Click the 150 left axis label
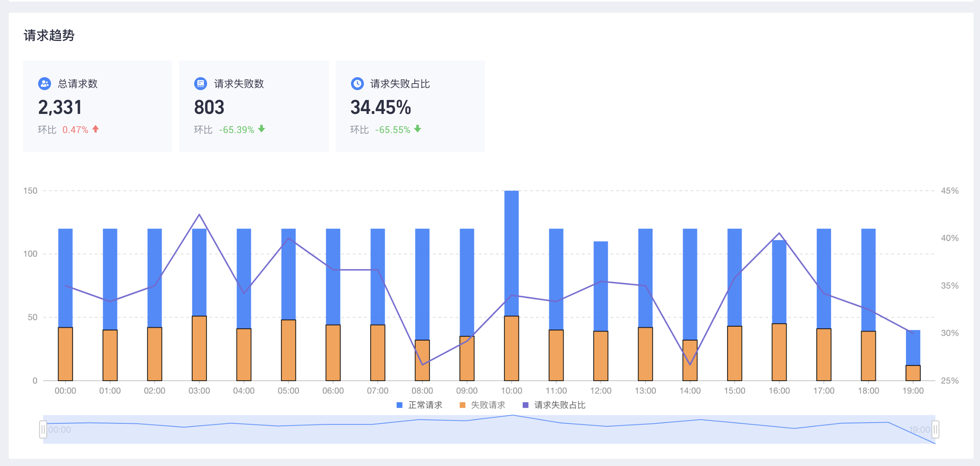This screenshot has width=980, height=466. pos(30,191)
